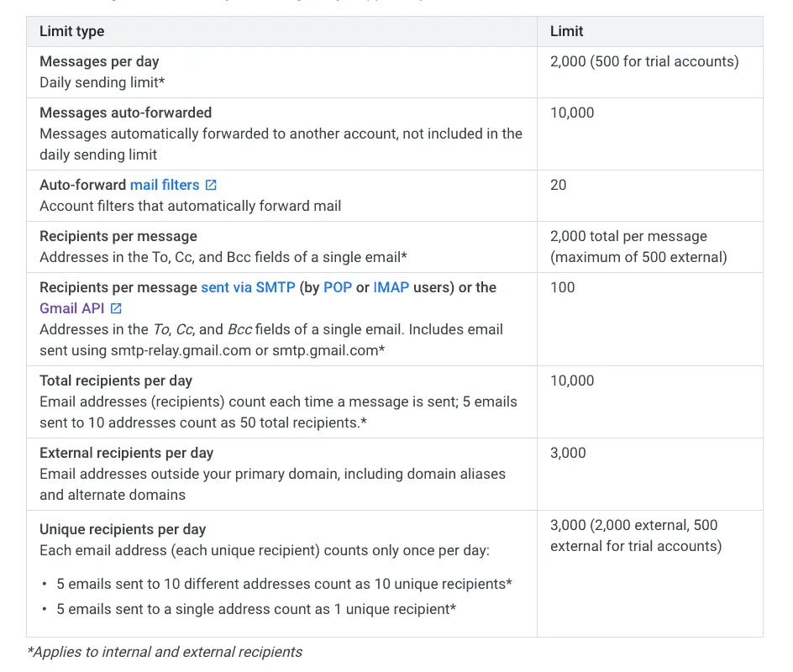Screen dimensions: 793x672
Task: Click external-link icon beside mail filters
Action: click(211, 185)
